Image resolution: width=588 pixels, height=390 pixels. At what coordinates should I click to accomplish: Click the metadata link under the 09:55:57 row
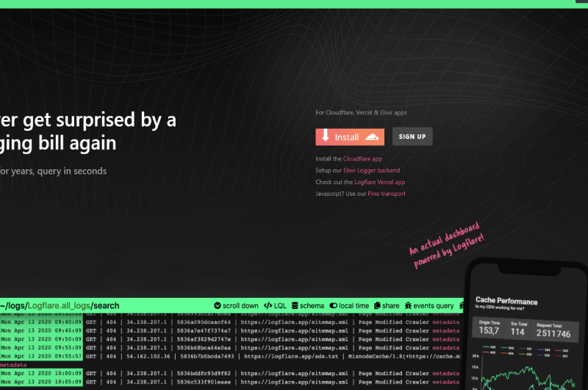13,365
